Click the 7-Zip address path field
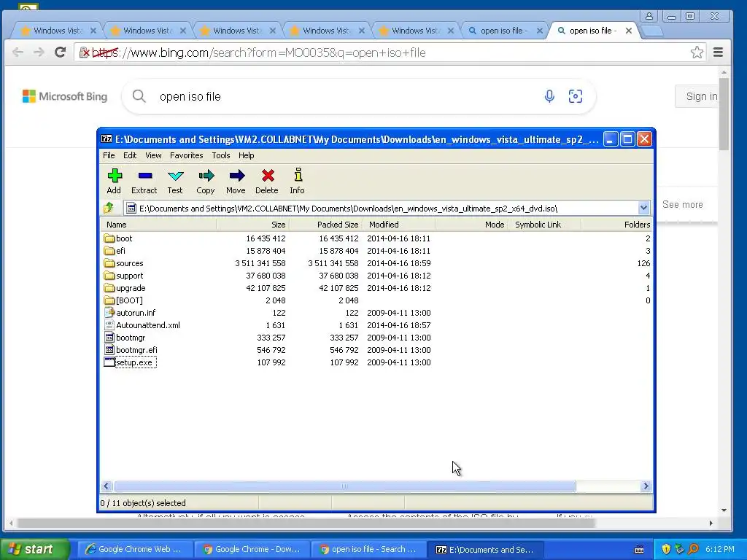The width and height of the screenshot is (747, 560). 381,208
